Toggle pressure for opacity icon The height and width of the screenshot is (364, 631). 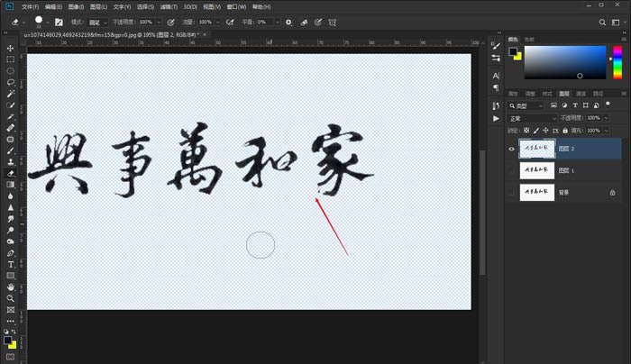coord(170,23)
